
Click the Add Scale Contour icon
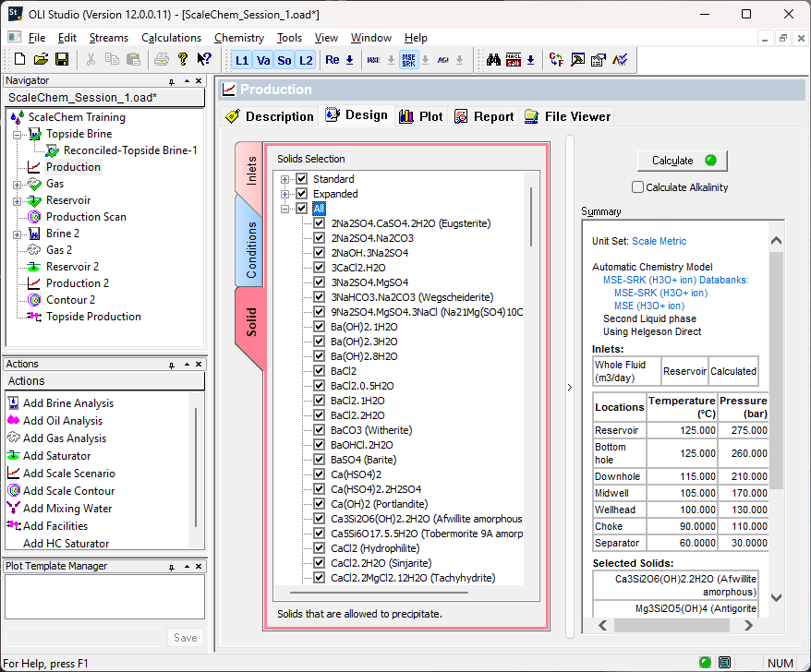tap(14, 490)
